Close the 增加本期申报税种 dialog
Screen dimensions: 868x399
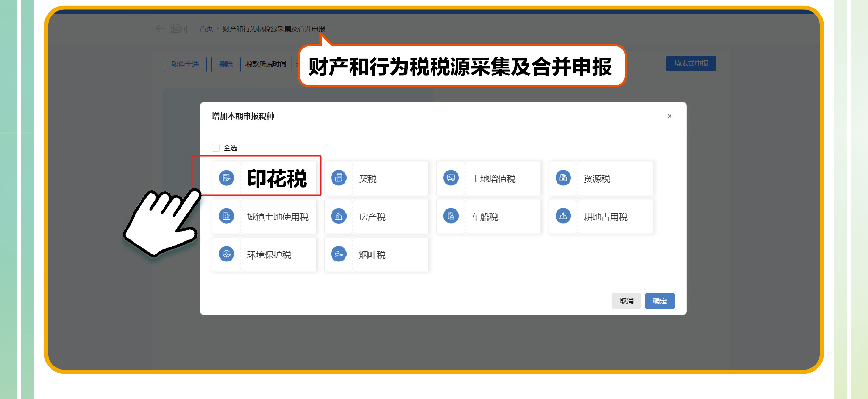point(669,116)
